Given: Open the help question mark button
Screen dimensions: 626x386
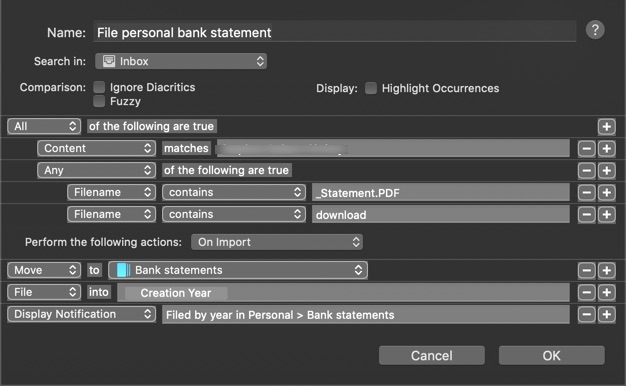Looking at the screenshot, I should 595,30.
